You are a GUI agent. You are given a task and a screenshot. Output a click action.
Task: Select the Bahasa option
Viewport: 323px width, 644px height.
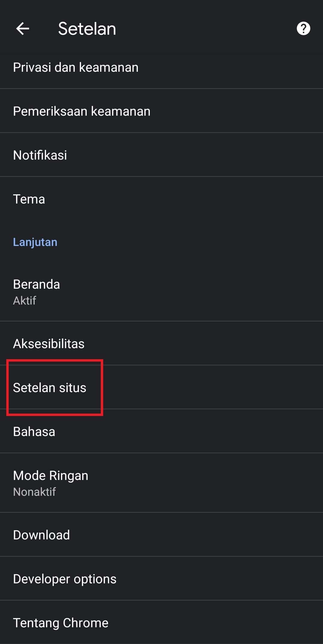pyautogui.click(x=34, y=432)
